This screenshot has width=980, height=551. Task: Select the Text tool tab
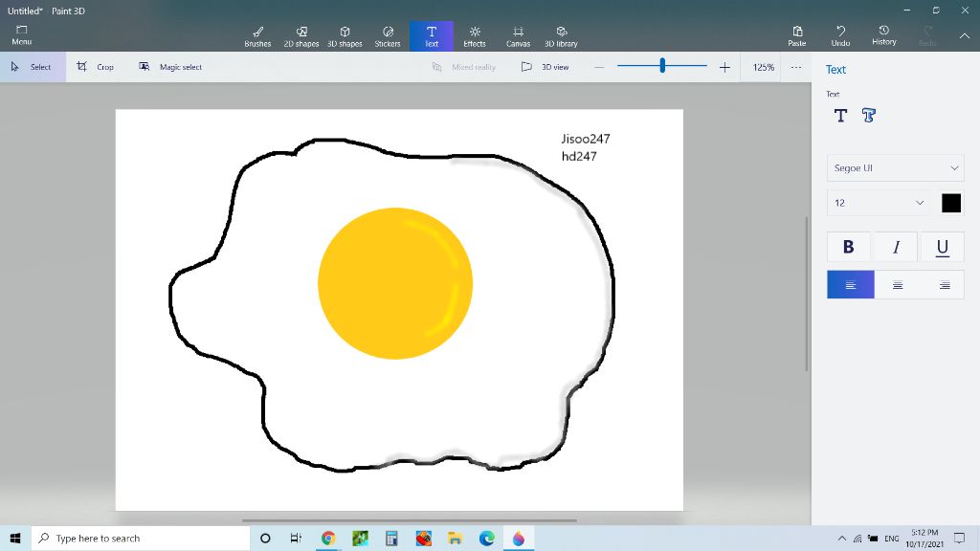click(432, 36)
